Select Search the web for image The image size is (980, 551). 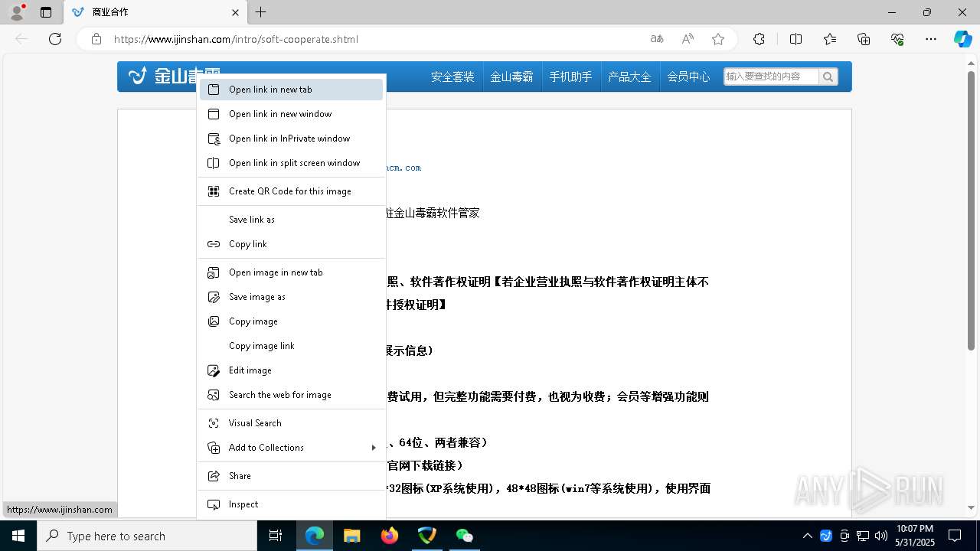click(291, 395)
